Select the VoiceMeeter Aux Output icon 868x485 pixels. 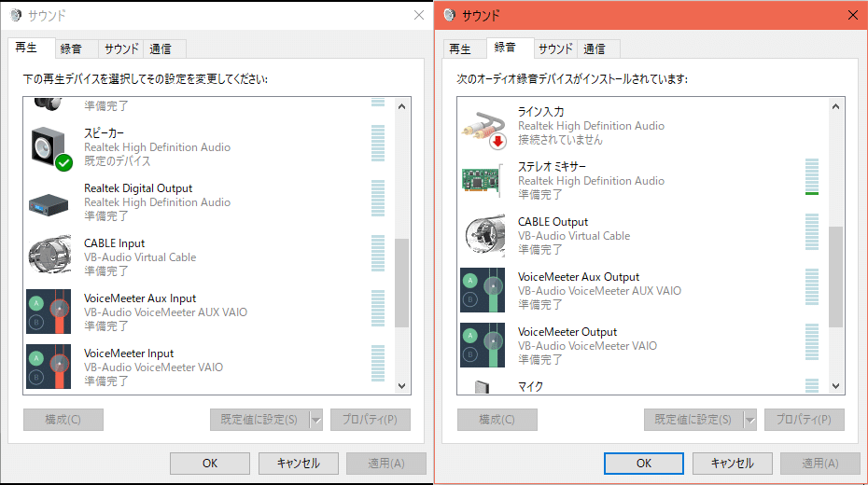tap(483, 290)
